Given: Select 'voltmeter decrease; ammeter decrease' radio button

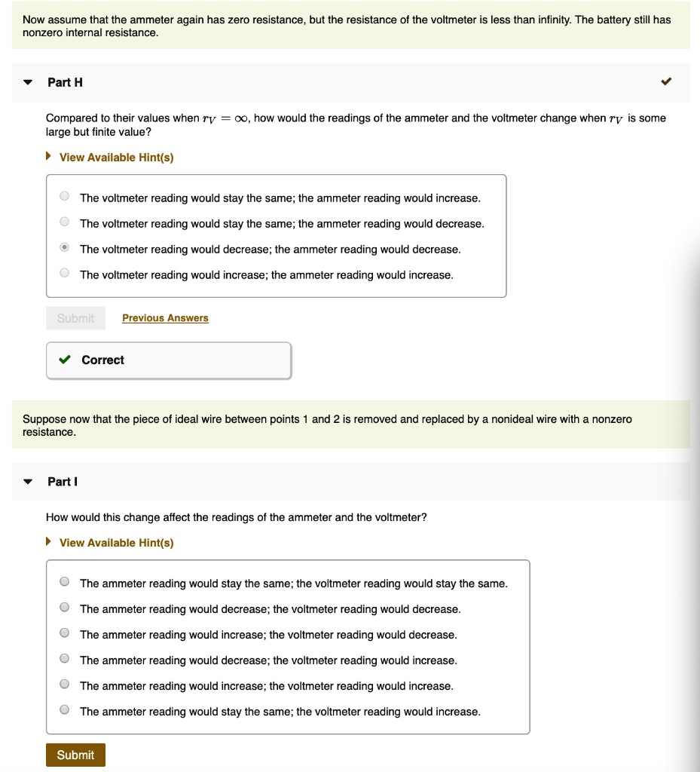Looking at the screenshot, I should 65,249.
